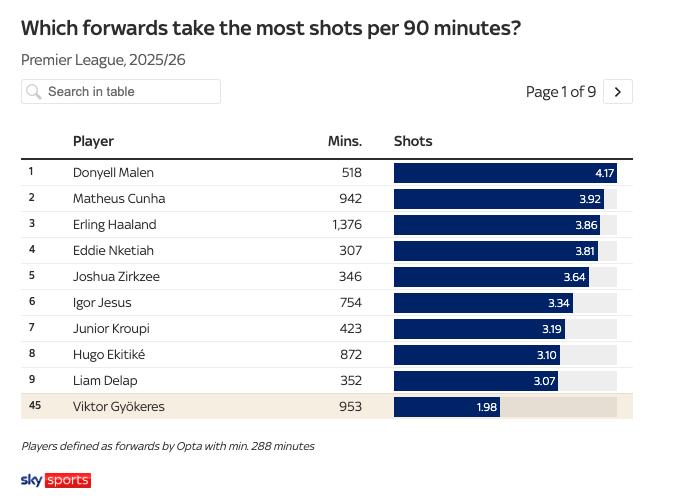Click the search magnifier icon
Viewport: 675px width, 500px height.
[x=34, y=92]
